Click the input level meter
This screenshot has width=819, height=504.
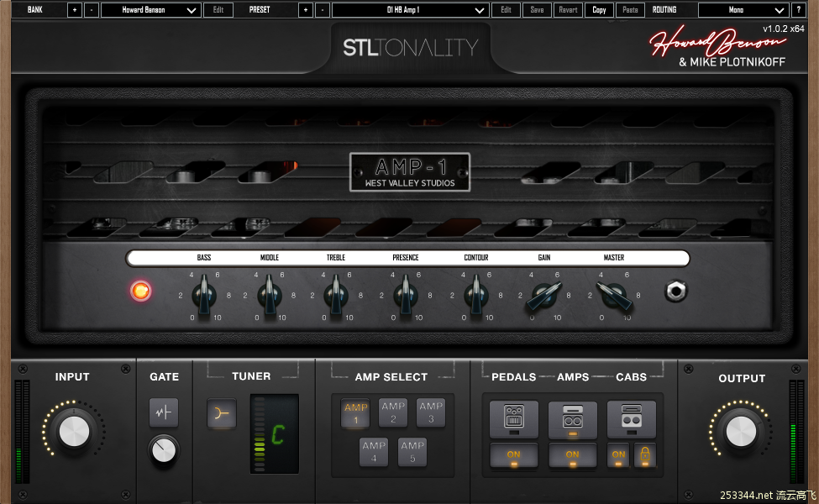pyautogui.click(x=23, y=432)
